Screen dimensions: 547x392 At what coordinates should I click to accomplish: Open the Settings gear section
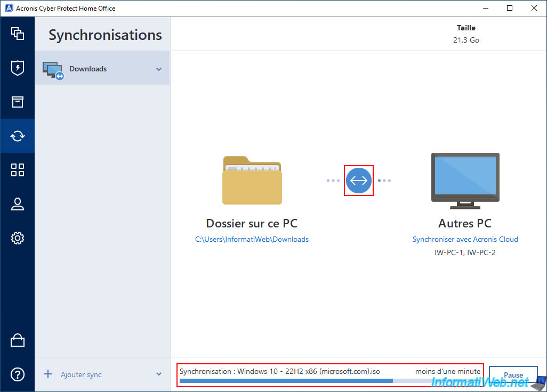coord(18,238)
